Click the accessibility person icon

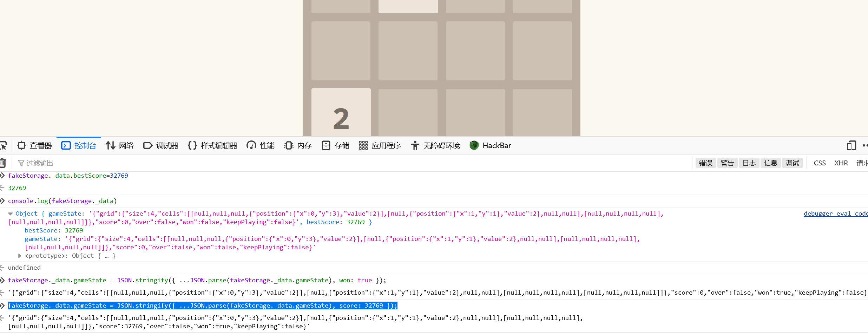click(415, 145)
